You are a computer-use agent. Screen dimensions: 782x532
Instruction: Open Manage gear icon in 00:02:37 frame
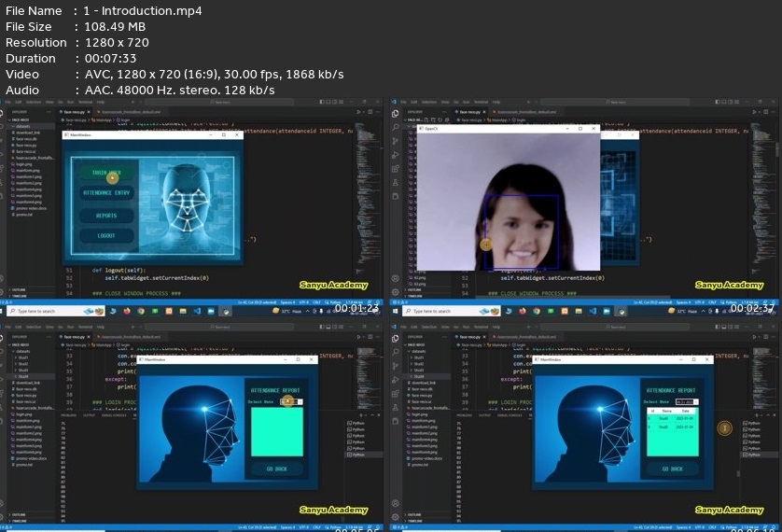[396, 292]
